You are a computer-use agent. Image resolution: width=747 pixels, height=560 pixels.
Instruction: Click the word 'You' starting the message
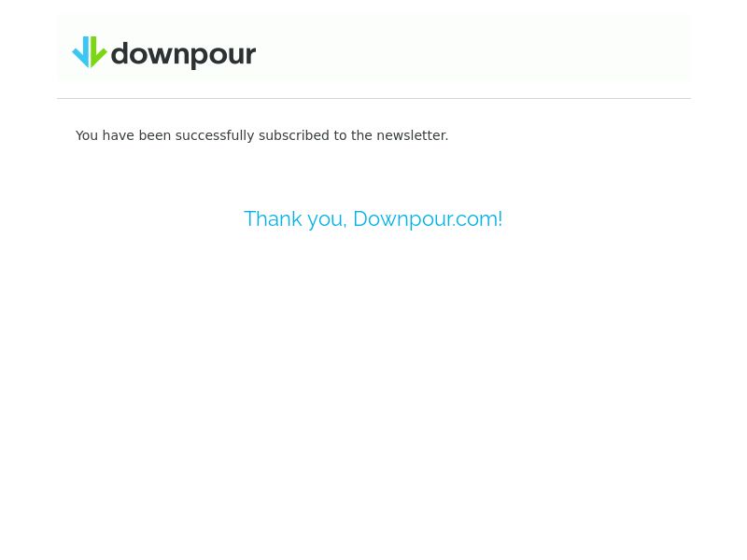click(87, 135)
